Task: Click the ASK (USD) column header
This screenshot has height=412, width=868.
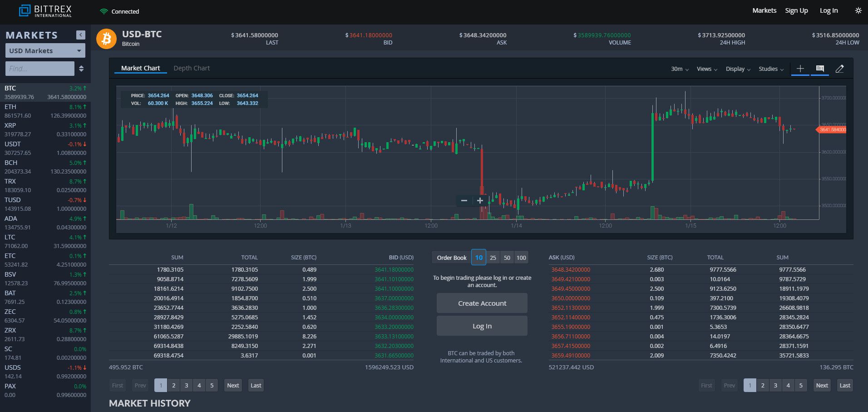Action: (x=562, y=258)
